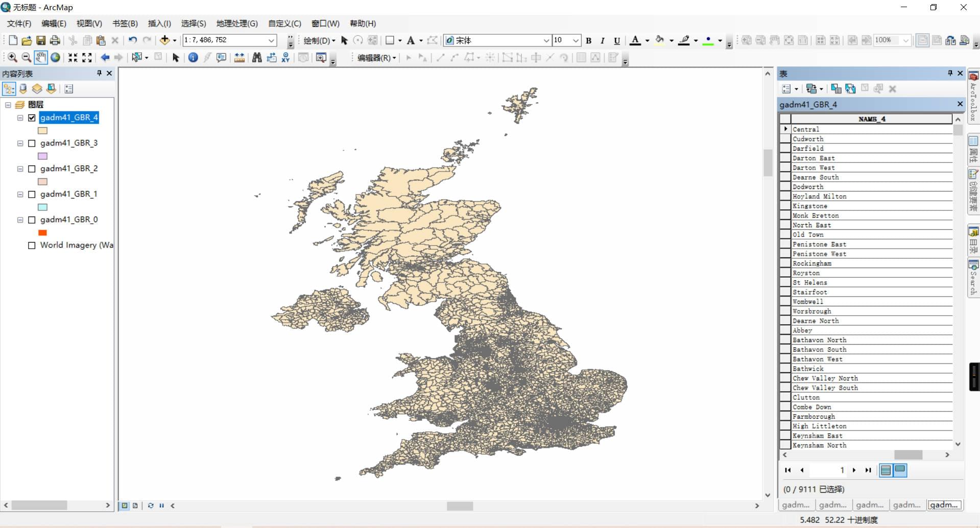Collapse the 图层 data frame node
The height and width of the screenshot is (528, 980).
pyautogui.click(x=8, y=105)
